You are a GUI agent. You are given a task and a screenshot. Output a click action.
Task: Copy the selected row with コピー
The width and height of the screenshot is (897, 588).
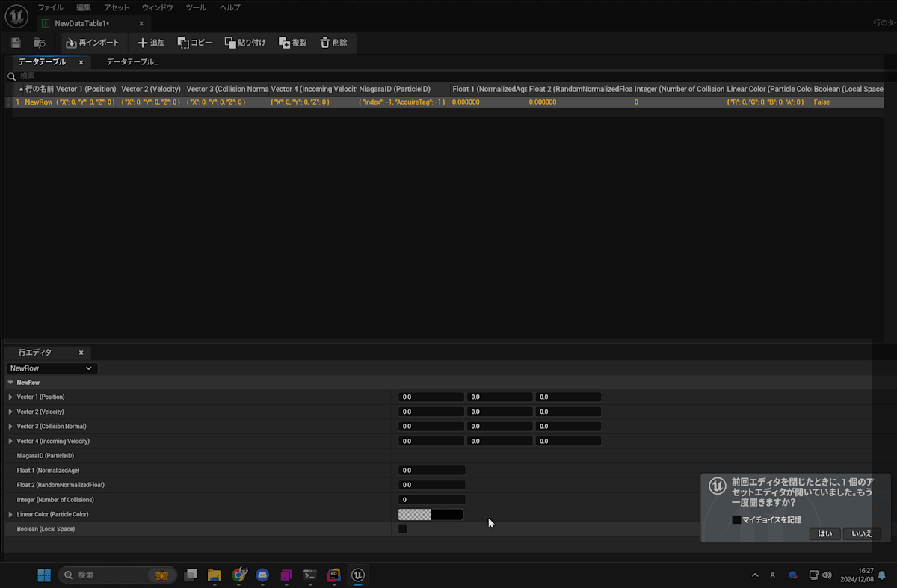tap(195, 43)
